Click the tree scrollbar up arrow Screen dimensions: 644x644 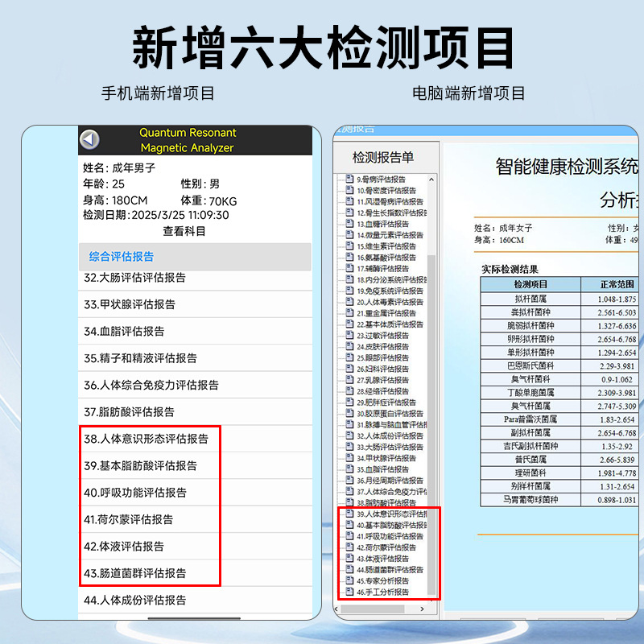431,180
